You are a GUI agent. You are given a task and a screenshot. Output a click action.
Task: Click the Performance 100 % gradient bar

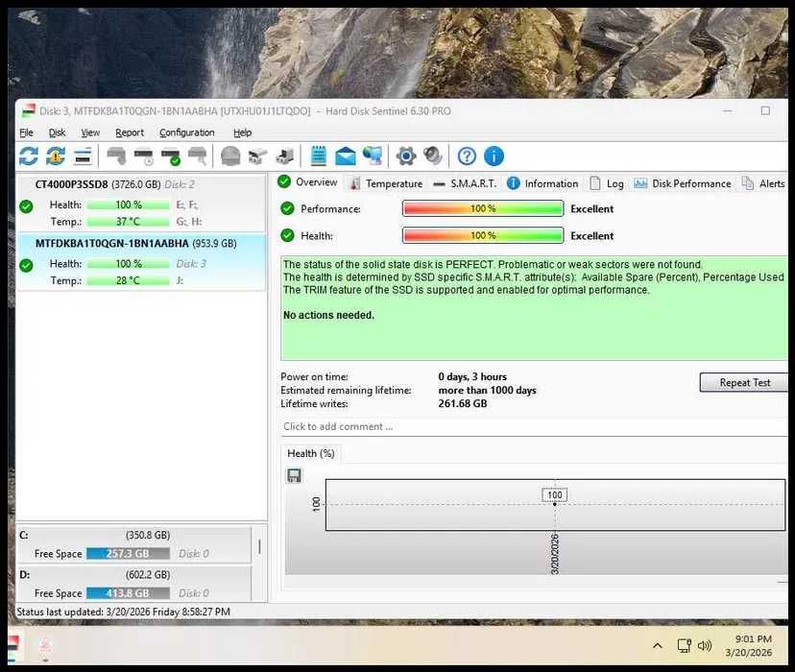(483, 208)
